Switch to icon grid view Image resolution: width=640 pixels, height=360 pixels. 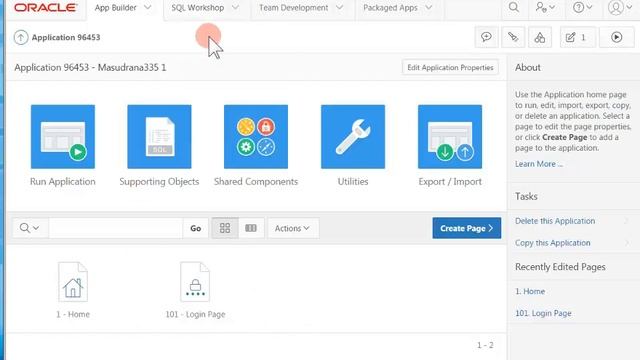coord(225,228)
